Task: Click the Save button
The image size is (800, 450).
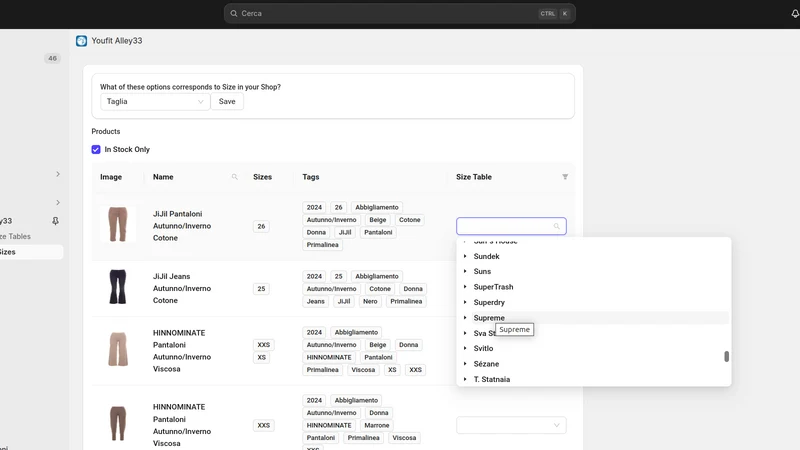Action: pos(227,102)
